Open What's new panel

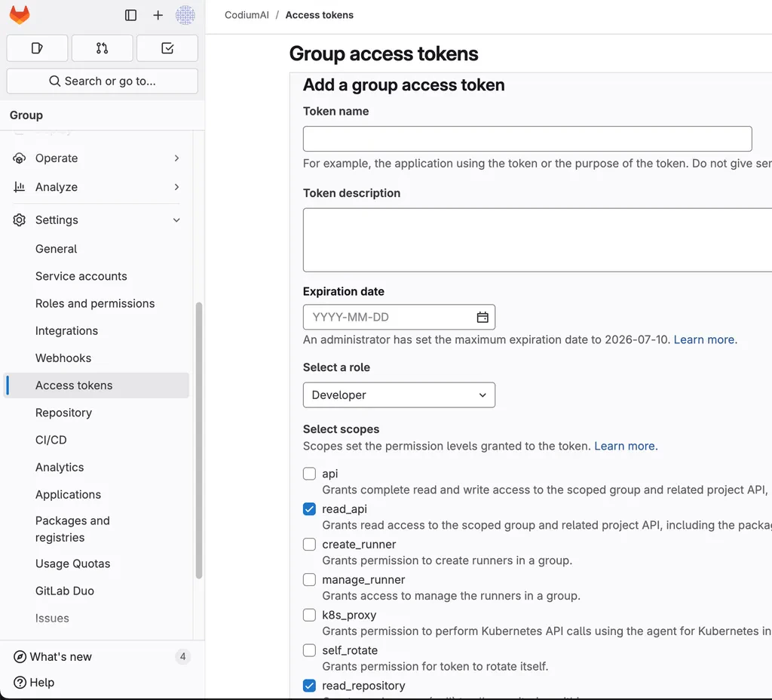tap(60, 656)
